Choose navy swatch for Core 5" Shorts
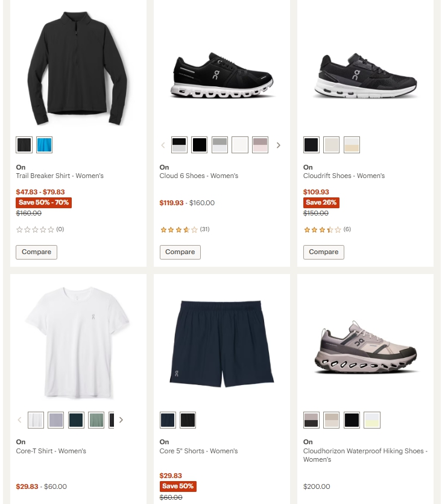The image size is (442, 504). 168,420
